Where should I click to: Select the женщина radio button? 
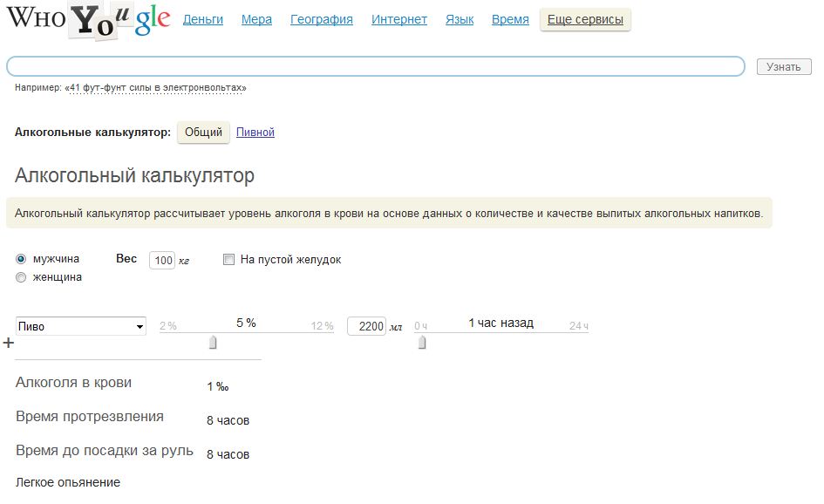click(x=21, y=277)
